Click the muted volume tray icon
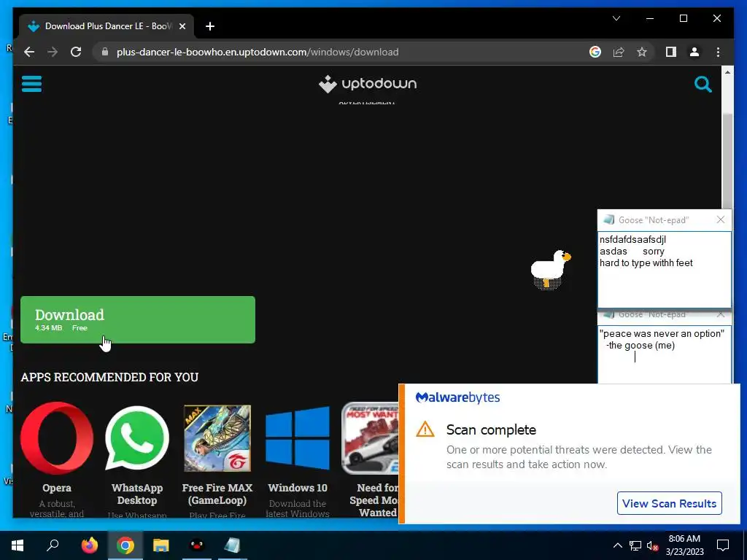 point(652,545)
